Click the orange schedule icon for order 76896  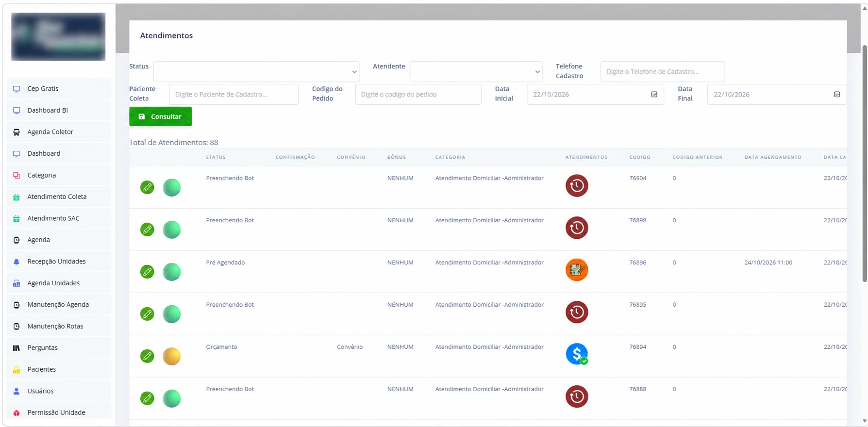pyautogui.click(x=577, y=270)
